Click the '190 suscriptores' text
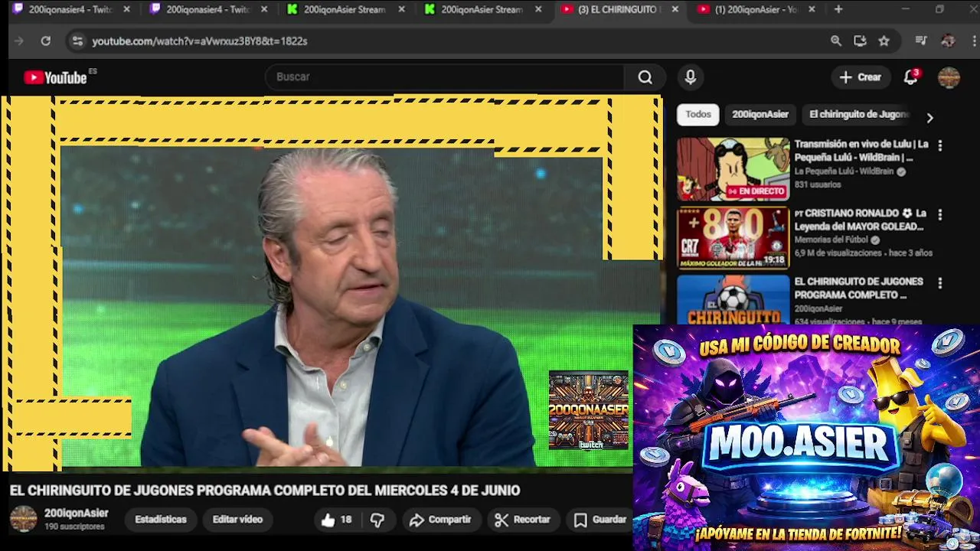 point(74,527)
